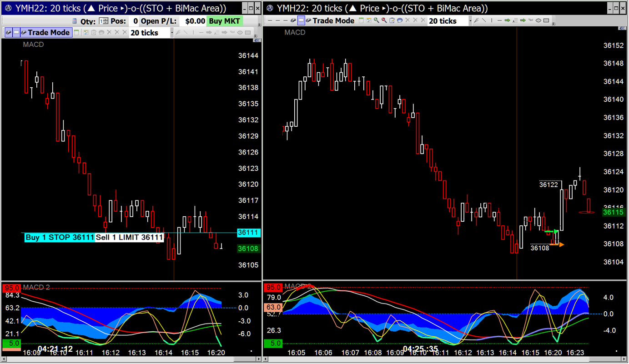Screen dimensions: 629x364
Task: Click the orange arrow marker near 36108 in right chart
Action: (557, 244)
